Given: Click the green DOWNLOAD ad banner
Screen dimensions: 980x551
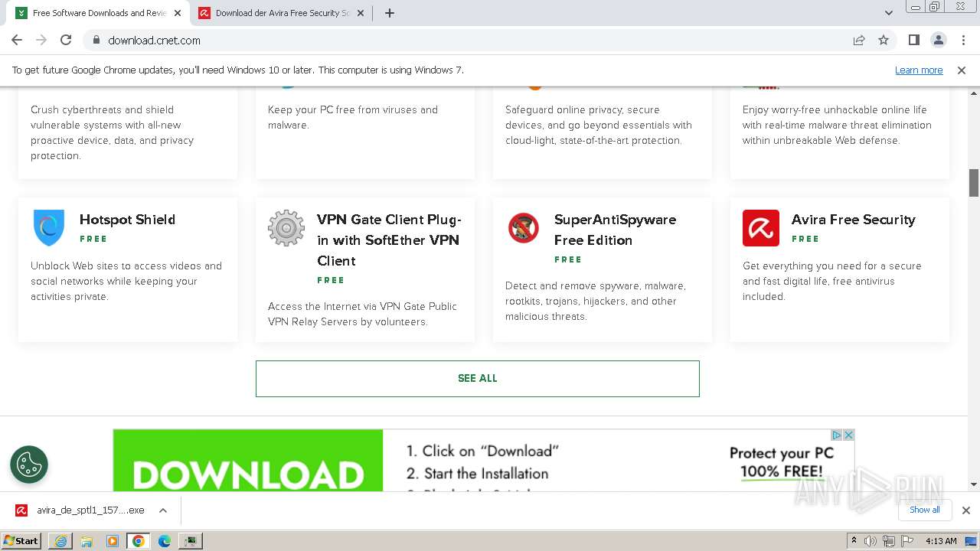Looking at the screenshot, I should point(248,460).
